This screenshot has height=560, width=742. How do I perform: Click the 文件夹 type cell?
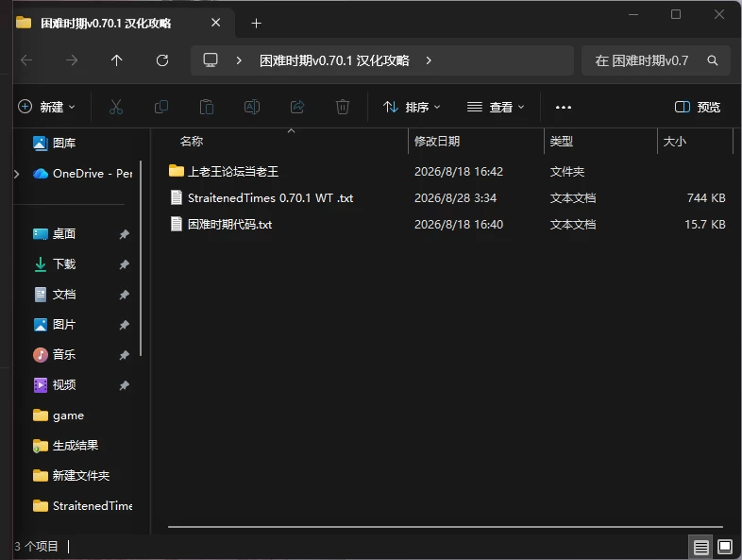point(567,171)
